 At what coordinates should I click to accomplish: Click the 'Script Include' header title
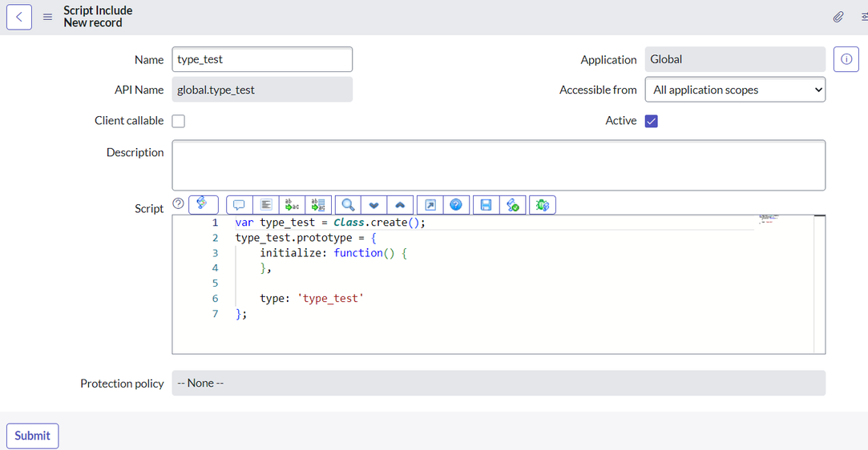[x=98, y=10]
